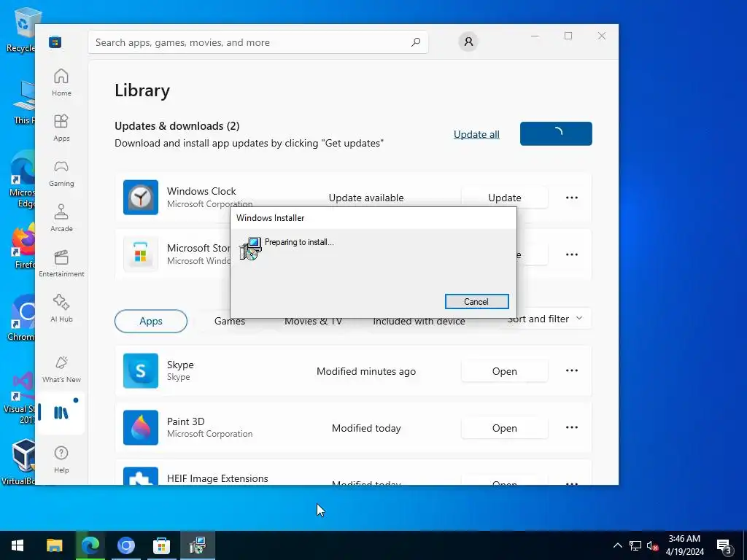
Task: Click the search magnifier icon
Action: click(x=416, y=42)
